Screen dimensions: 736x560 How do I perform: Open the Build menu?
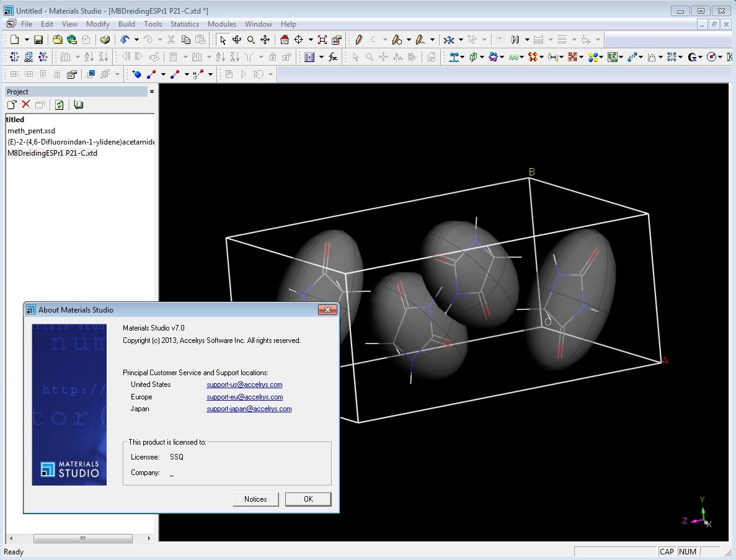pos(126,24)
